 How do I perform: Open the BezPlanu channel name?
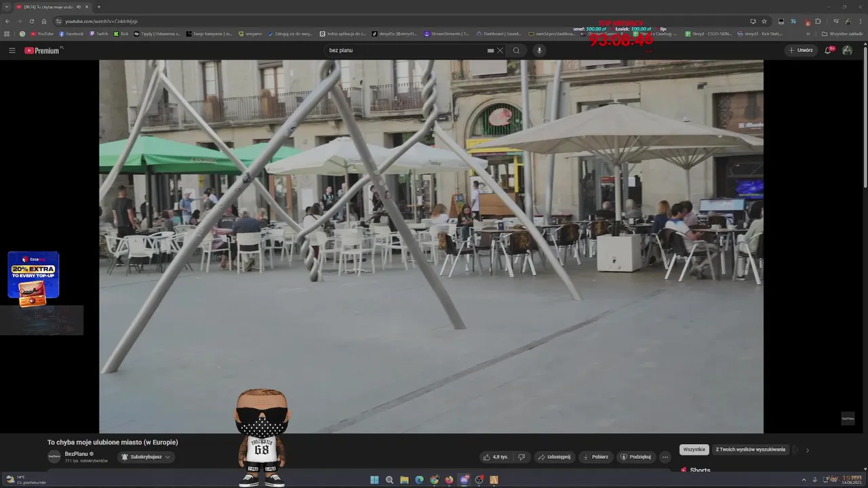pos(76,453)
